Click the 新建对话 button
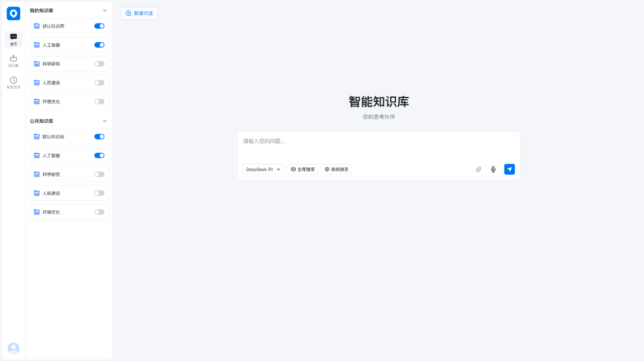This screenshot has height=361, width=644. 139,13
